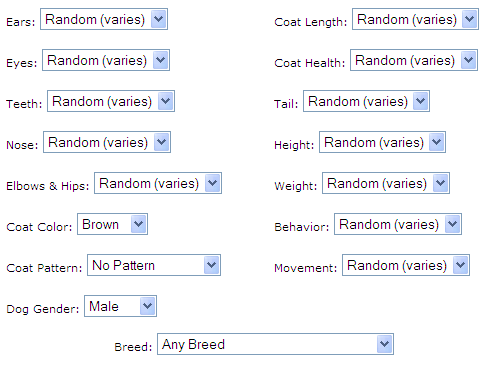Open the Height dropdown
The width and height of the screenshot is (487, 368).
(382, 142)
